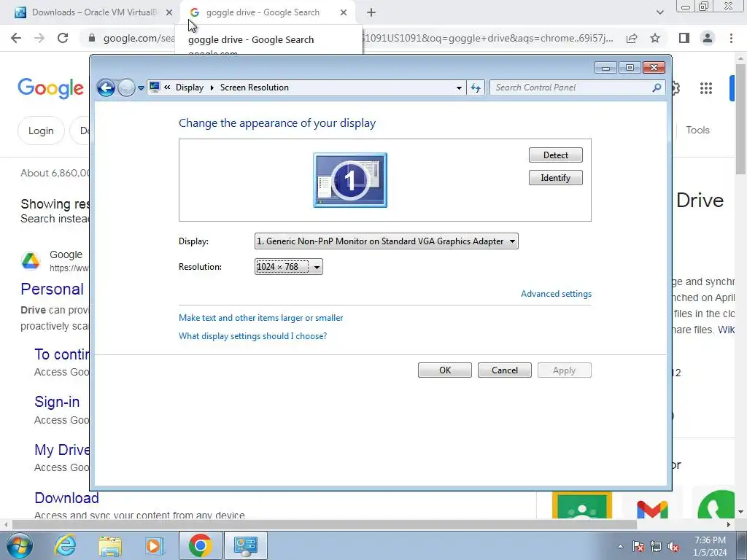Click the Cancel button
The height and width of the screenshot is (560, 747).
coord(505,370)
